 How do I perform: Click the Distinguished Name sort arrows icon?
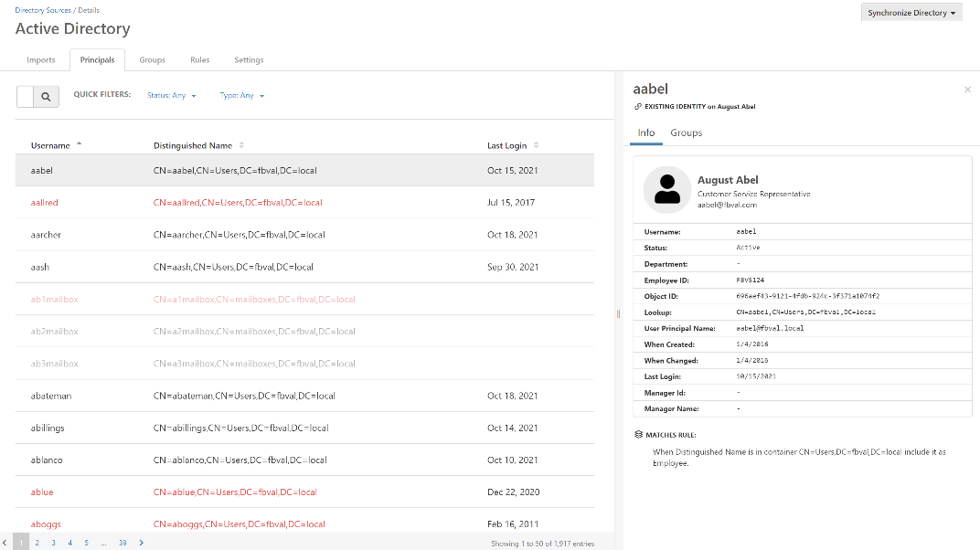pos(242,145)
